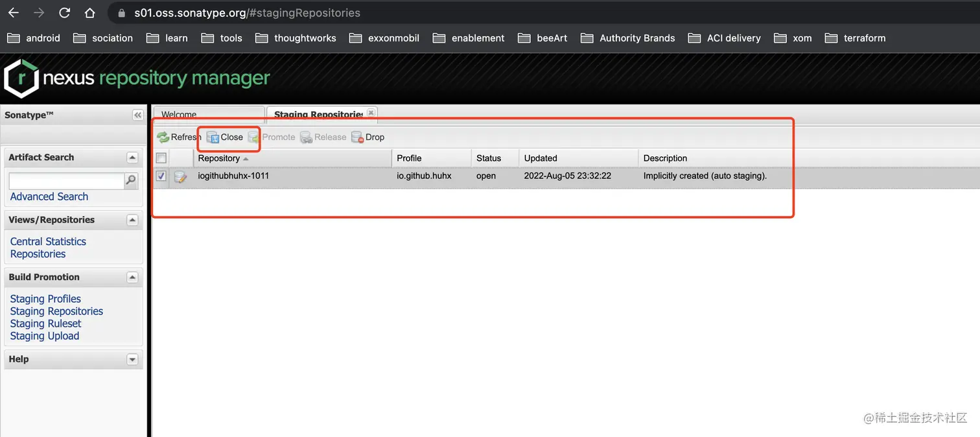
Task: Toggle the select-all header checkbox
Action: tap(161, 158)
